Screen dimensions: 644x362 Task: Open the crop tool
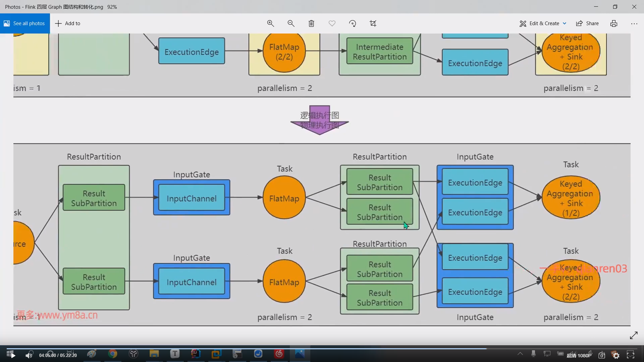[373, 23]
